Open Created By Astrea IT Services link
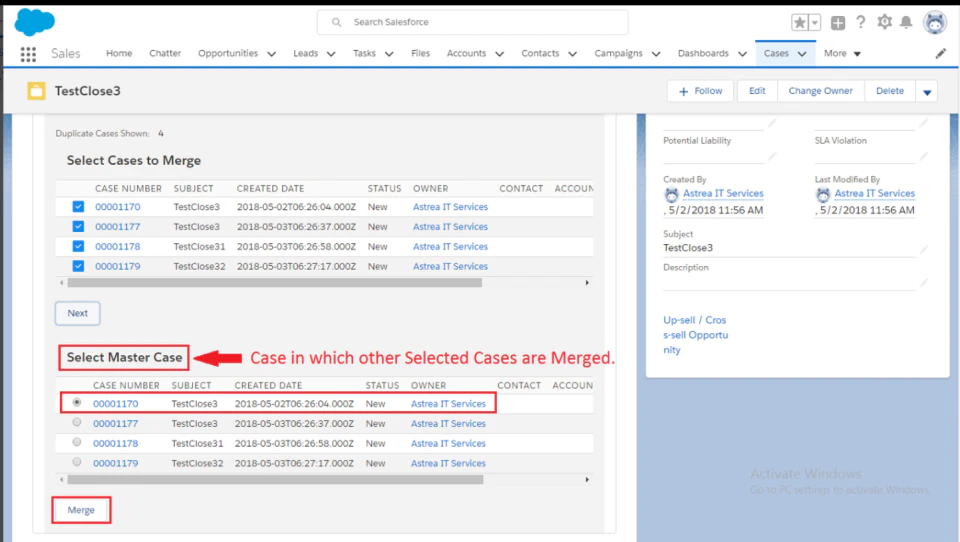960x542 pixels. pos(723,193)
